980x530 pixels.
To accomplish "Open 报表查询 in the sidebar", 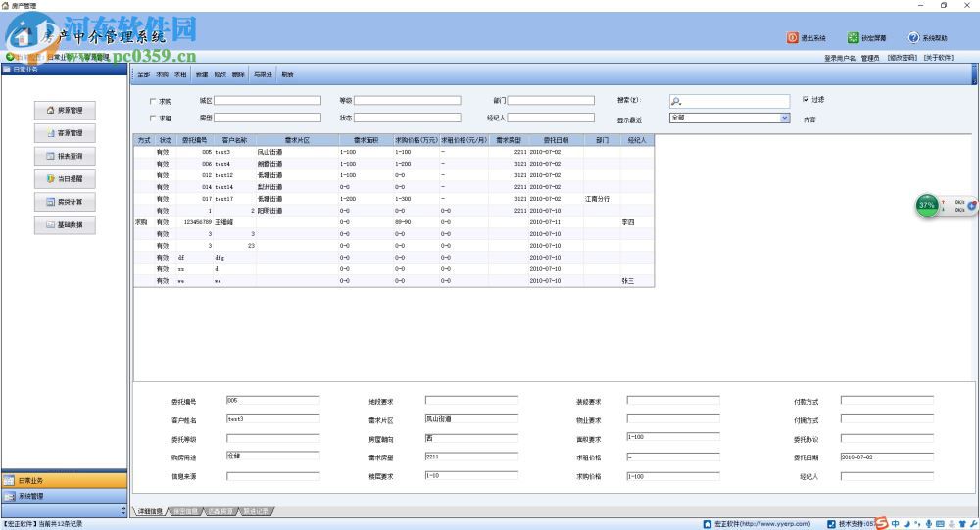I will (x=65, y=156).
